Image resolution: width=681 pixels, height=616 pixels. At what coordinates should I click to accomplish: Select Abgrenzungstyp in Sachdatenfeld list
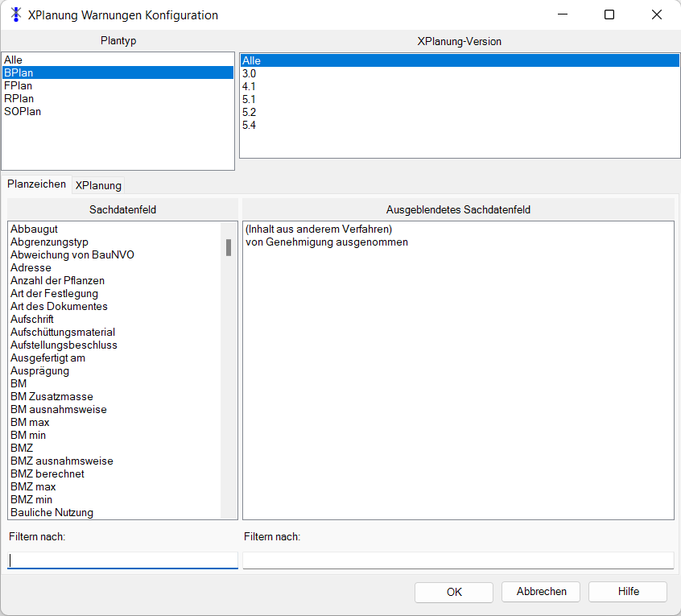[x=49, y=242]
